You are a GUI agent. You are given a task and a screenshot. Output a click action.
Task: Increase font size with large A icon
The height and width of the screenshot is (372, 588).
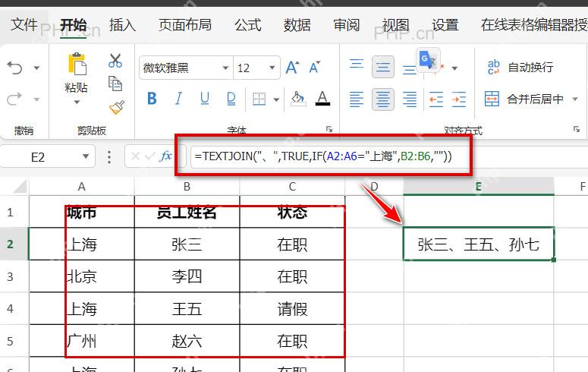(292, 68)
